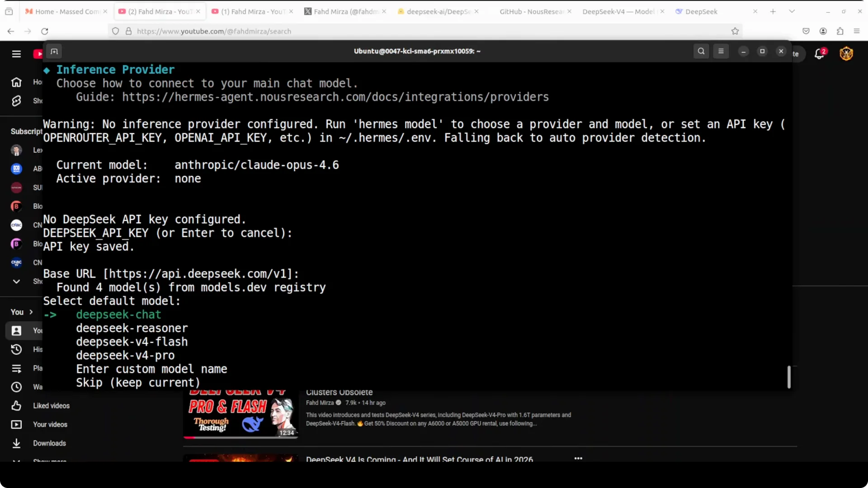Open the YouTube Home sidebar icon
The width and height of the screenshot is (868, 488).
tap(16, 82)
